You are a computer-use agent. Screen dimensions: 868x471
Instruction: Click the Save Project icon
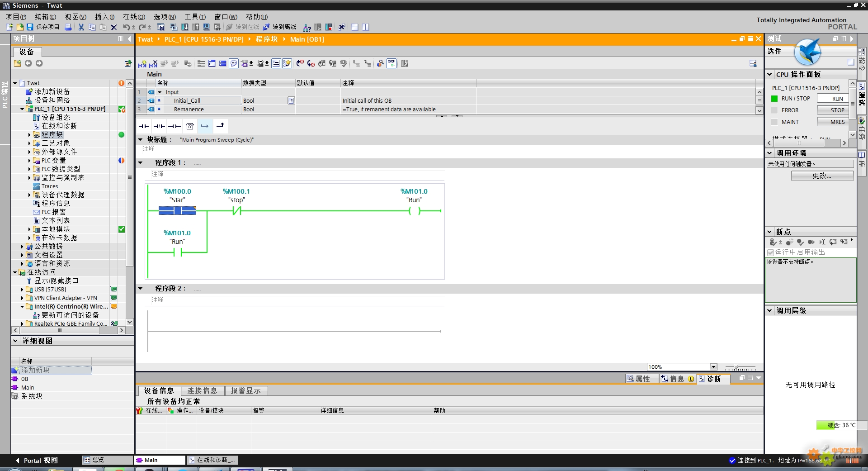tap(30, 27)
